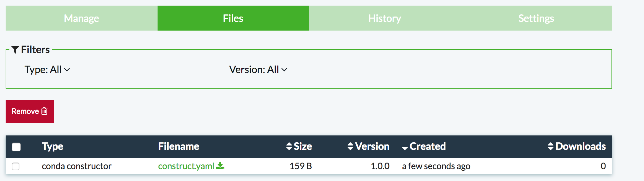Click the trash icon on Remove button
The image size is (644, 181).
(44, 111)
